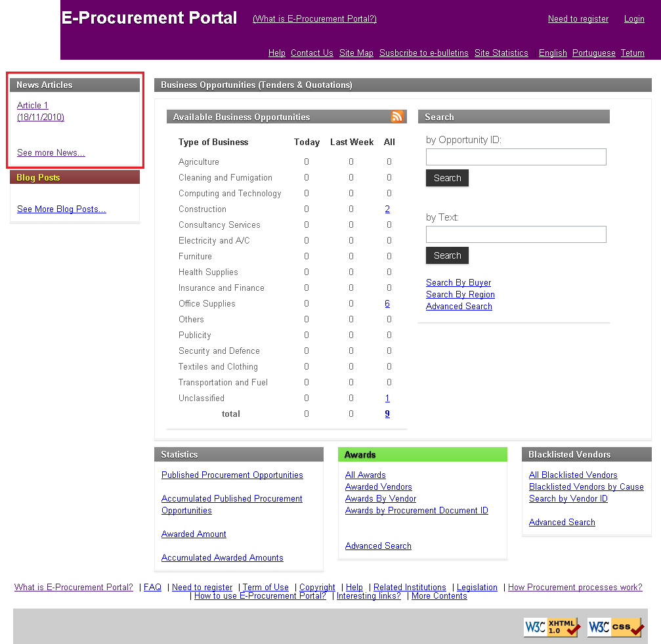
Task: Open Office Supplies opportunities count link
Action: 387,304
